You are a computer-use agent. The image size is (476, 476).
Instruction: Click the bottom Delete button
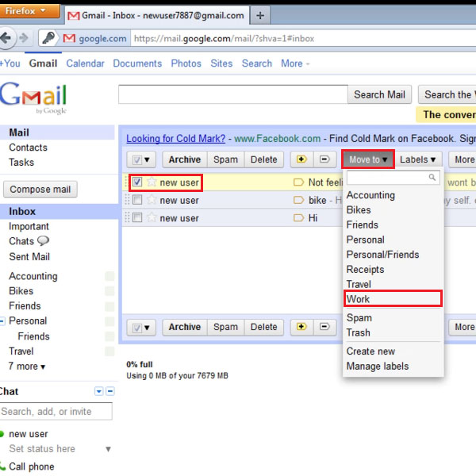click(264, 327)
